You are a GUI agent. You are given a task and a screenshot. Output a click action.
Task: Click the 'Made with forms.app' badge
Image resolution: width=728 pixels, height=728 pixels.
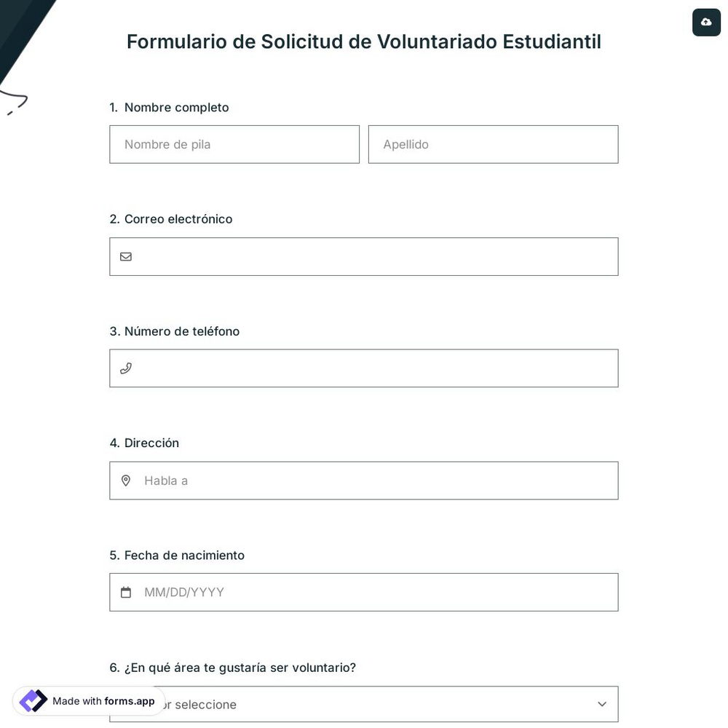87,701
